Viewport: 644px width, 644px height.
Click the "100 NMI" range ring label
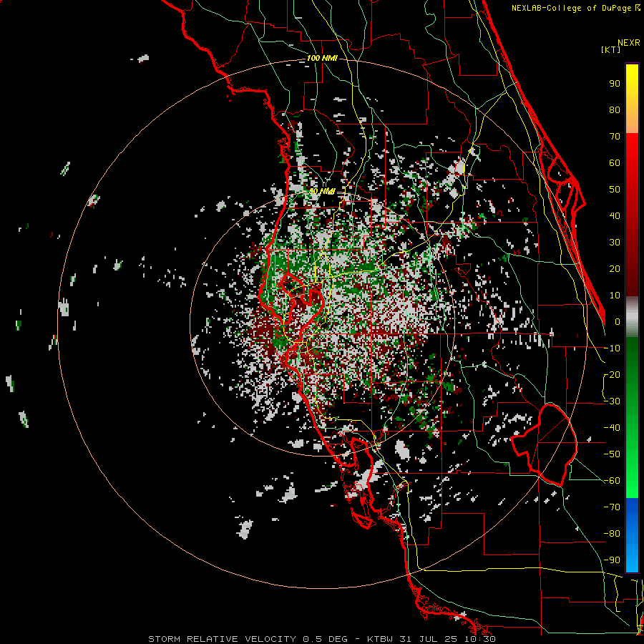coord(322,59)
